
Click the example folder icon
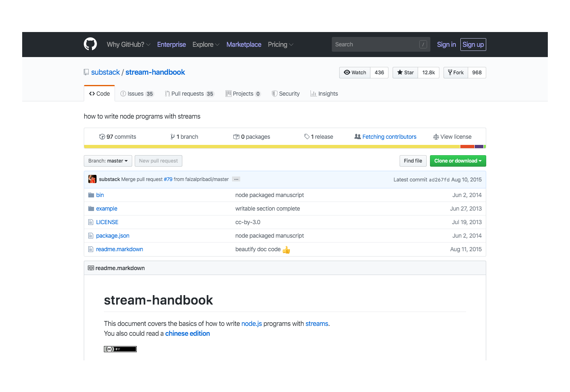[91, 209]
